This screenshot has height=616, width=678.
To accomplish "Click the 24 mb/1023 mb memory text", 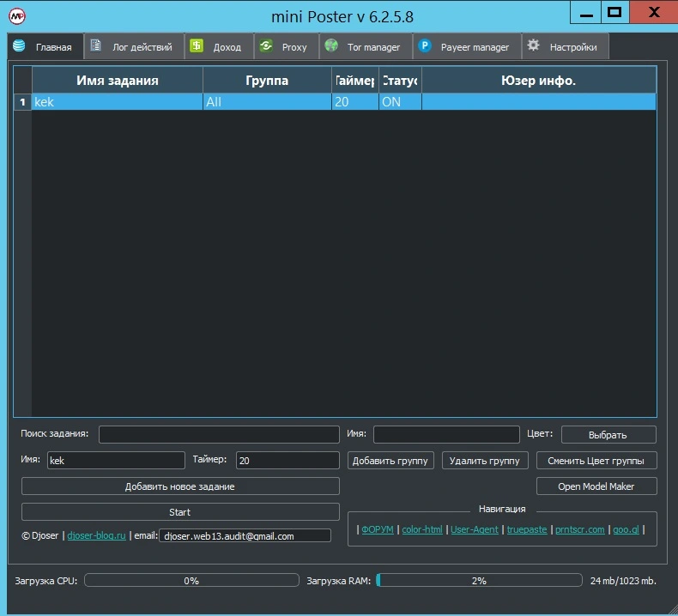I will click(623, 581).
